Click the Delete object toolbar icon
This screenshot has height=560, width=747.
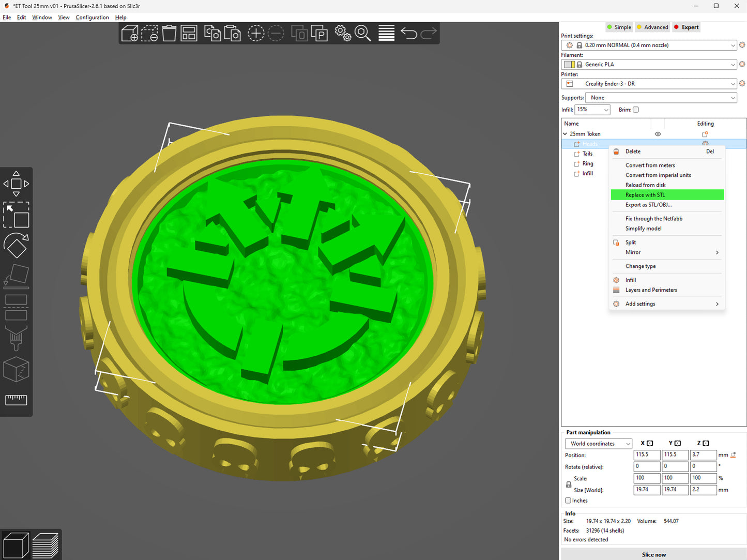149,33
